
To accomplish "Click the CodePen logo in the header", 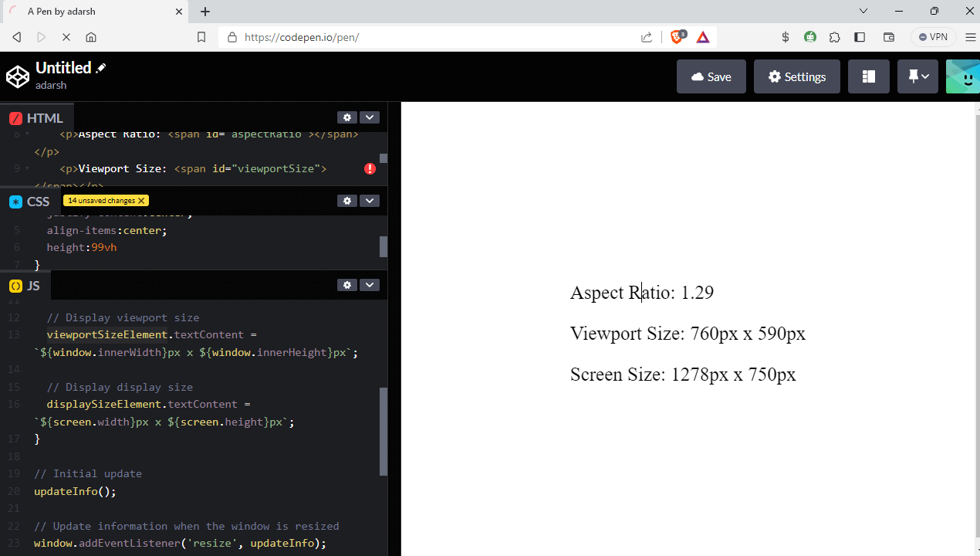I will point(17,76).
